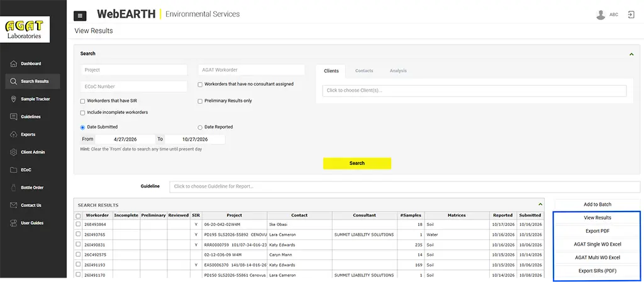
Task: Open the Click to choose Client(s) dropdown
Action: tap(474, 91)
